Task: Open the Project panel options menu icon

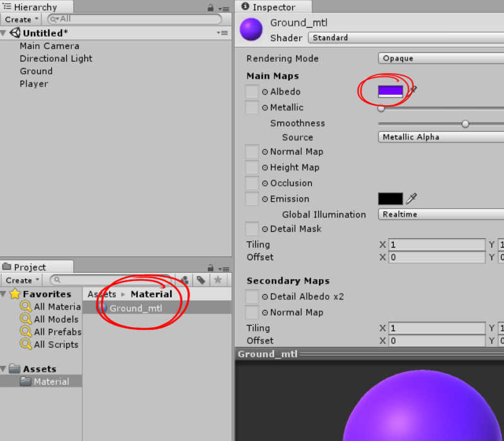Action: 224,269
